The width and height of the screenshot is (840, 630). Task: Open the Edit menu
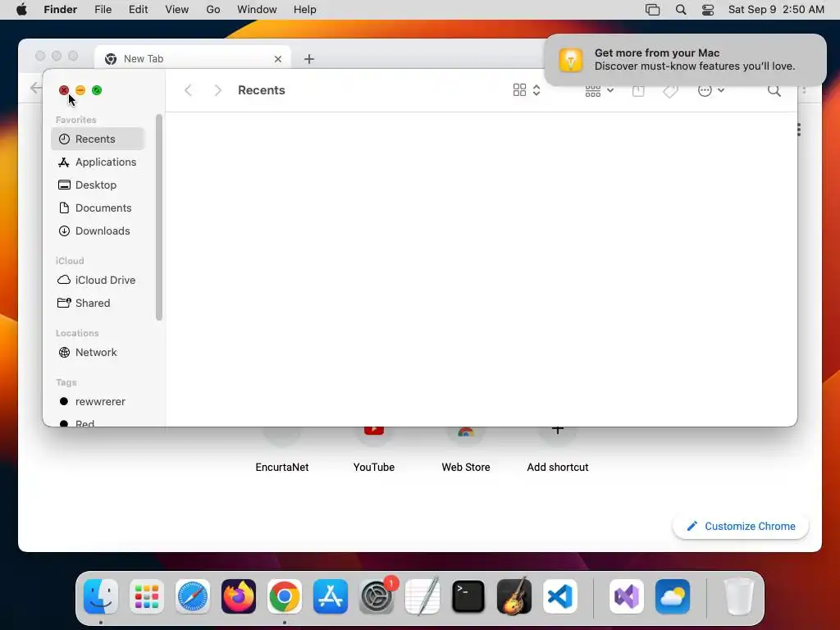138,10
